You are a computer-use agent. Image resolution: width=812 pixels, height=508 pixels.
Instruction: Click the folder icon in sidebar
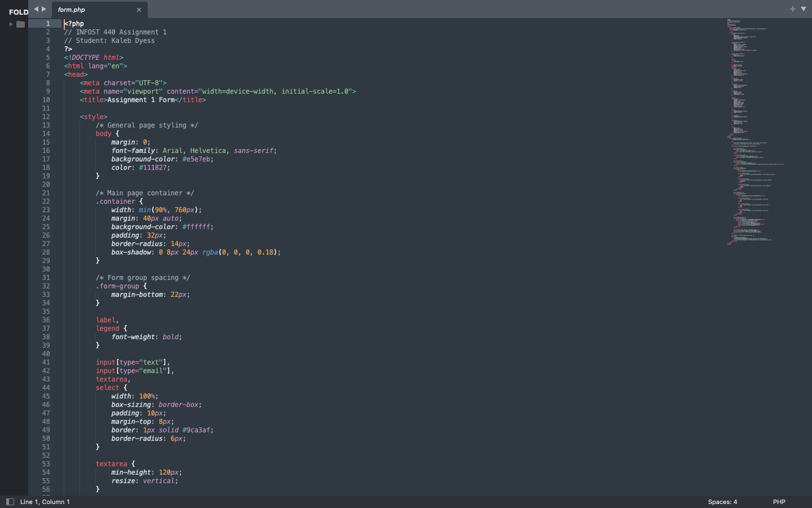coord(21,24)
